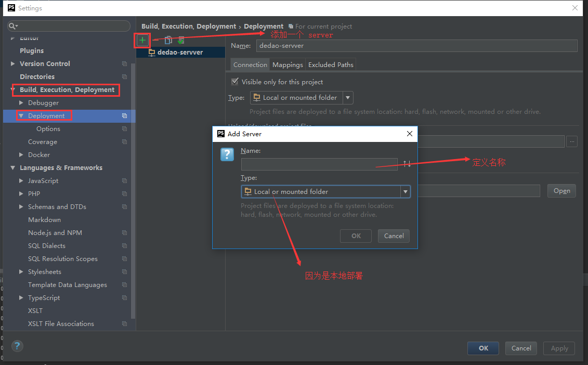Open the Type dropdown in Connection tab
Screen dimensions: 588x365
point(348,98)
